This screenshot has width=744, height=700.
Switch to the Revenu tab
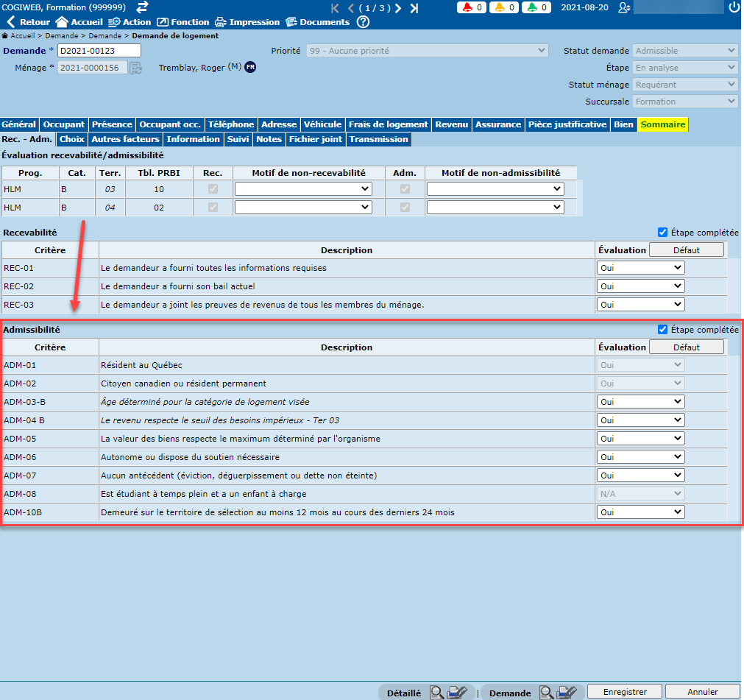point(451,124)
